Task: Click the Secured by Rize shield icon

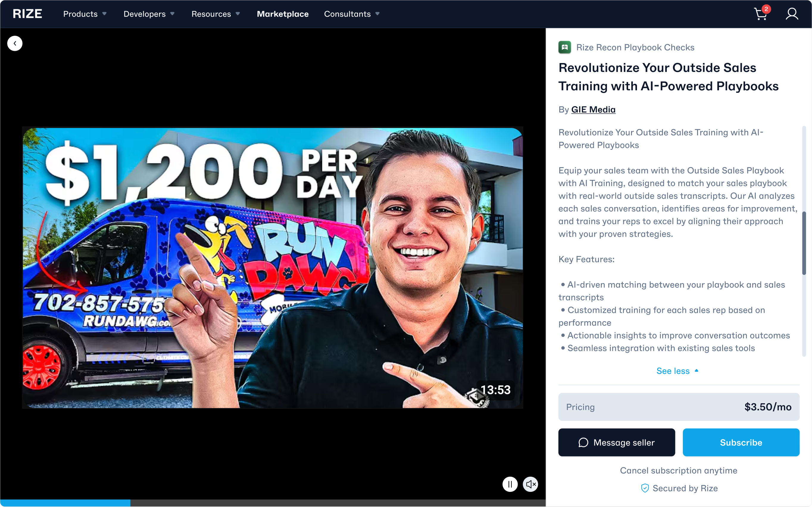Action: 644,488
